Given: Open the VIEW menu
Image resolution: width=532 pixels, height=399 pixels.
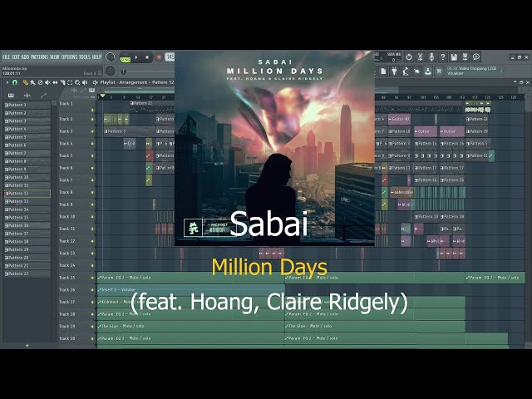Looking at the screenshot, I should [x=55, y=57].
